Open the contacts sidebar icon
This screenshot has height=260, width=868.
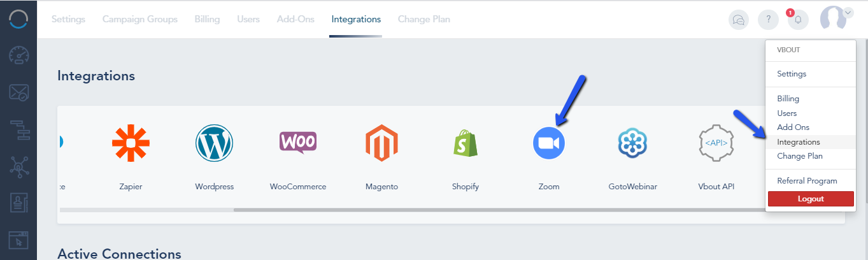point(18,204)
